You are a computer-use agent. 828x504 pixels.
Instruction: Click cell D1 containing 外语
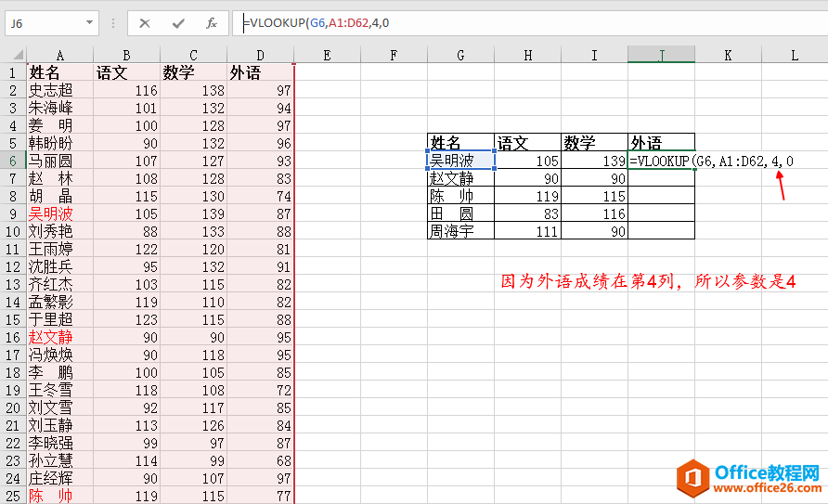click(x=260, y=72)
